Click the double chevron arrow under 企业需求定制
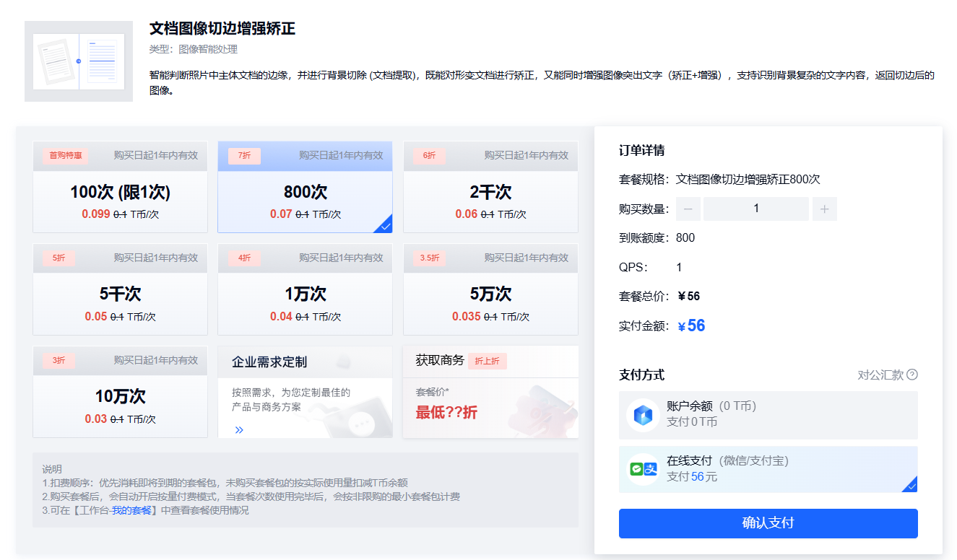Screen dimensions: 957x560 point(239,429)
